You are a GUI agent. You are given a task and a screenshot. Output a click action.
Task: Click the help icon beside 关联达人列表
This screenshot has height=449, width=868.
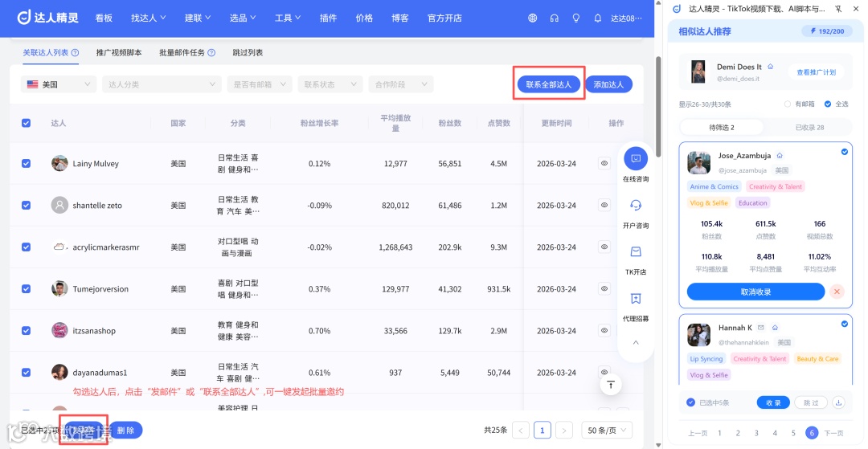(75, 53)
